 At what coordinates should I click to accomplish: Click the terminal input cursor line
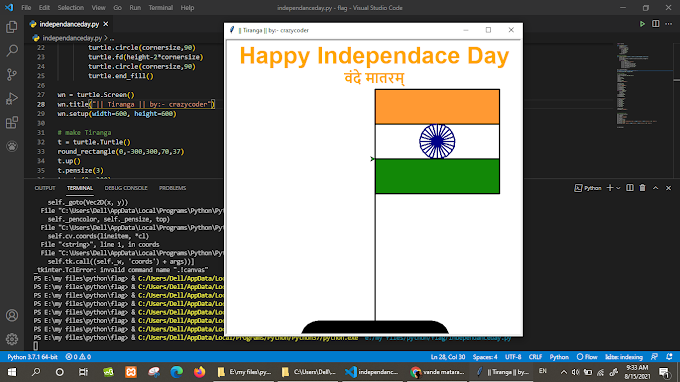(x=36, y=346)
